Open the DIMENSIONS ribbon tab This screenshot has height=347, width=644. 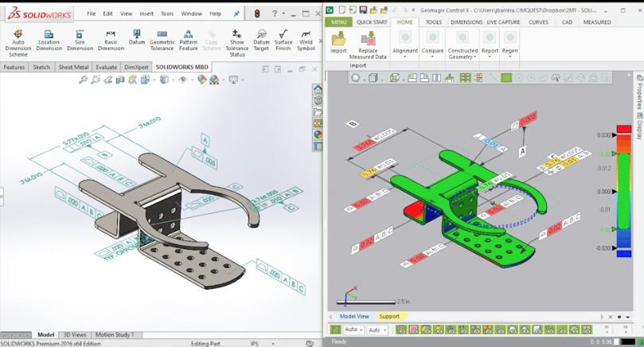tap(466, 22)
